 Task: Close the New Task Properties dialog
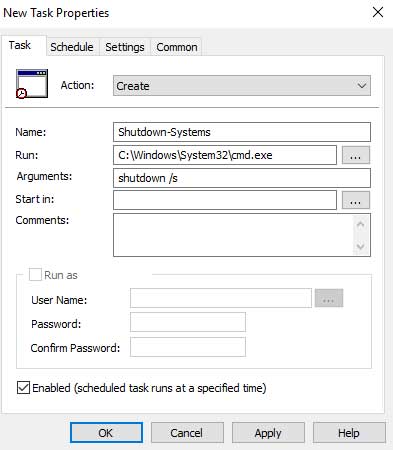coord(378,13)
